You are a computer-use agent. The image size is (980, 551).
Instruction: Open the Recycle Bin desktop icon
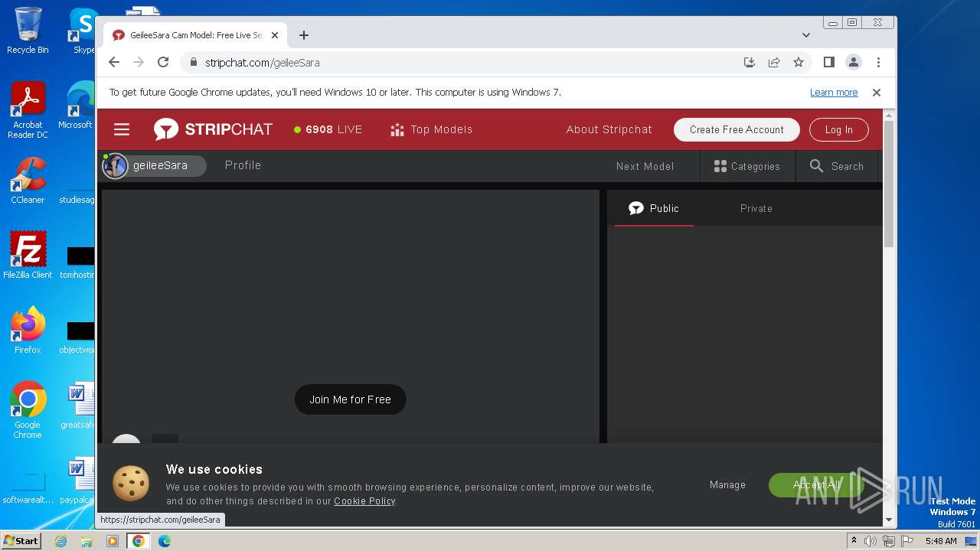point(28,31)
